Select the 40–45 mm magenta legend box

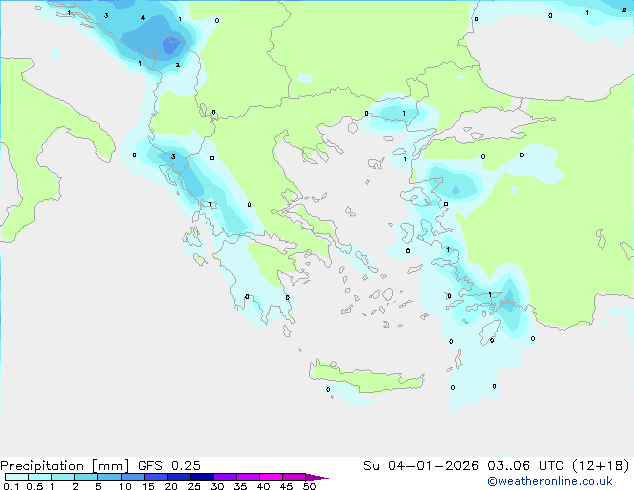click(271, 477)
